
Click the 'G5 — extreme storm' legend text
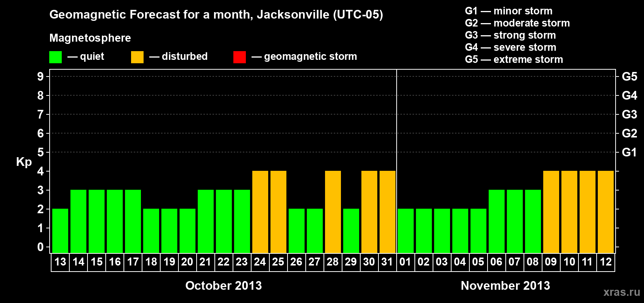pyautogui.click(x=514, y=59)
